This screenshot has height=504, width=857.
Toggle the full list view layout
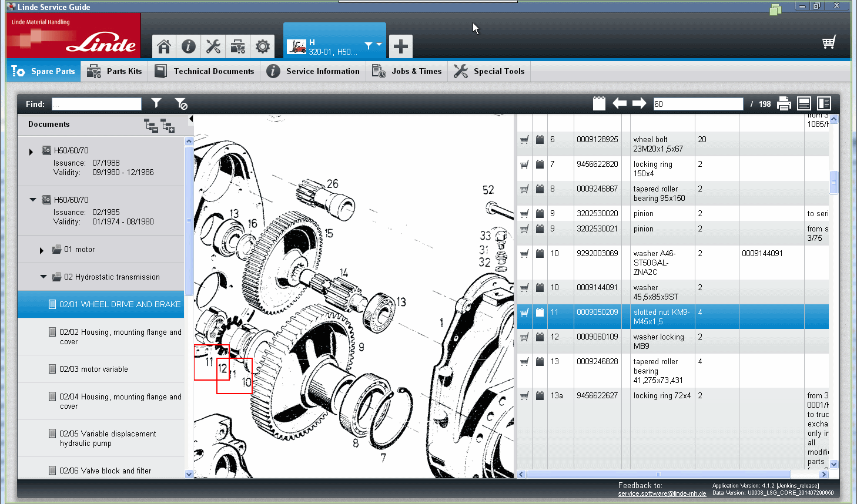pos(804,103)
